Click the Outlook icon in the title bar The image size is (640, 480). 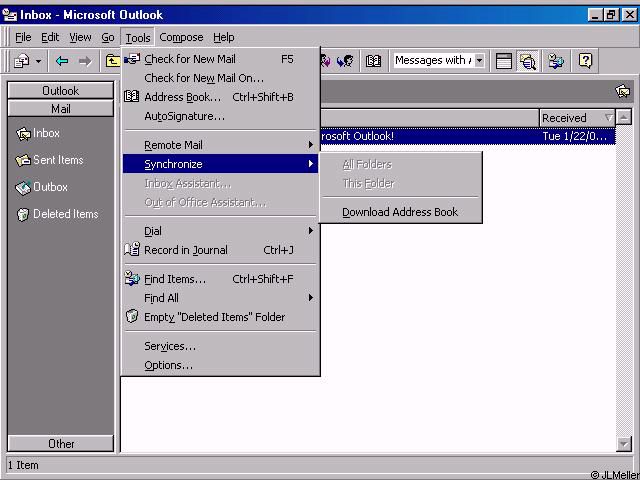pyautogui.click(x=9, y=15)
